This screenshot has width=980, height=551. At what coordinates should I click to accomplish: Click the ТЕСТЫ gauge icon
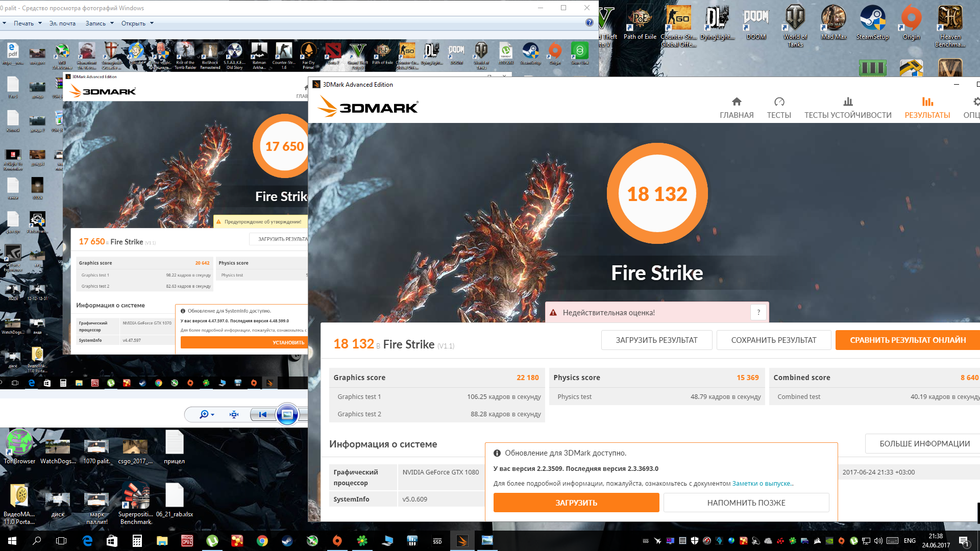pyautogui.click(x=779, y=102)
